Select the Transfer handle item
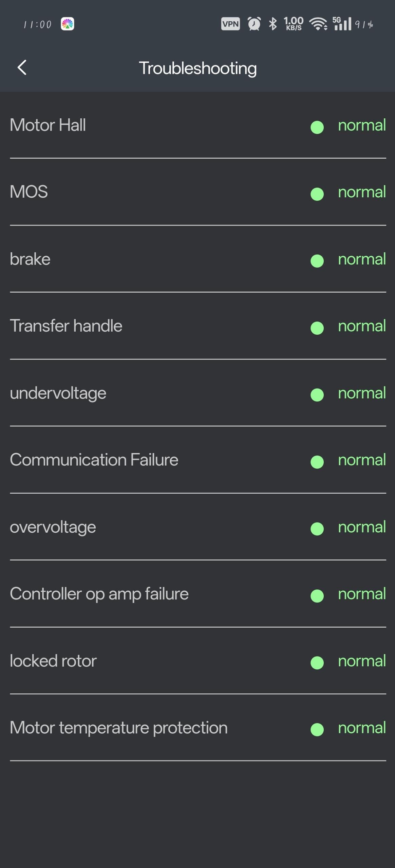The image size is (395, 868). tap(198, 326)
